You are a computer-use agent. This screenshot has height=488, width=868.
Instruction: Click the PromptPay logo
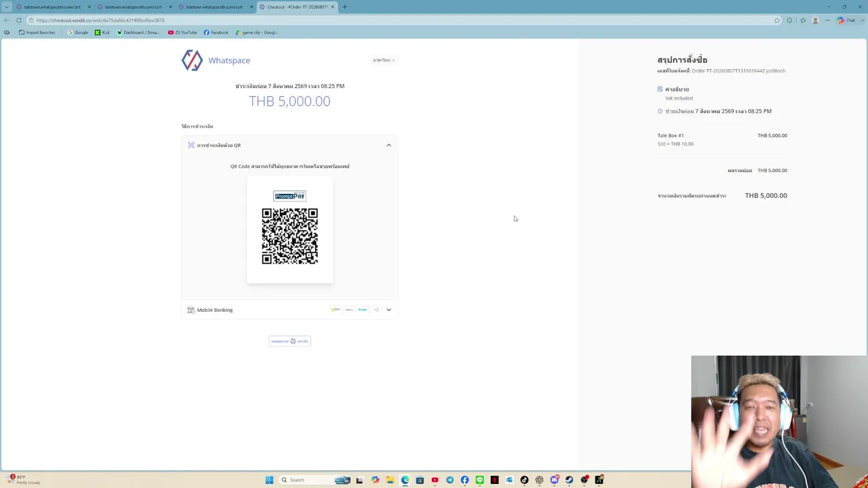click(x=290, y=196)
